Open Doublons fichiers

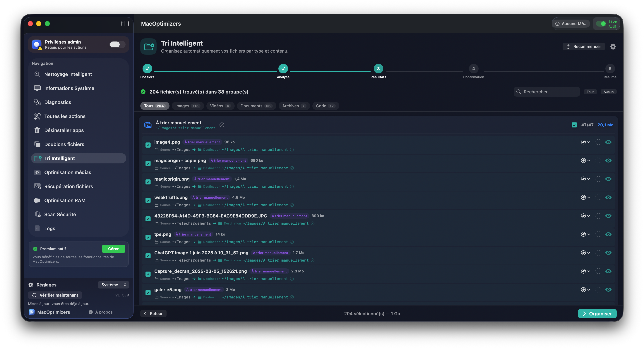click(x=64, y=144)
